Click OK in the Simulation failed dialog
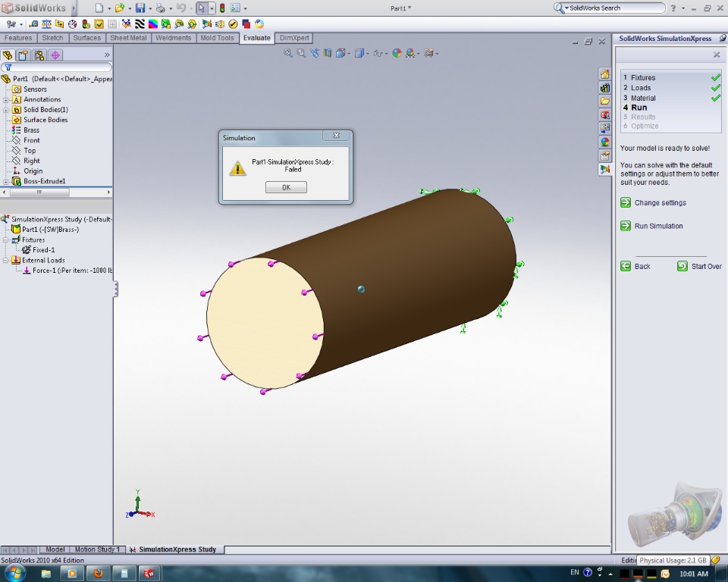 point(286,187)
